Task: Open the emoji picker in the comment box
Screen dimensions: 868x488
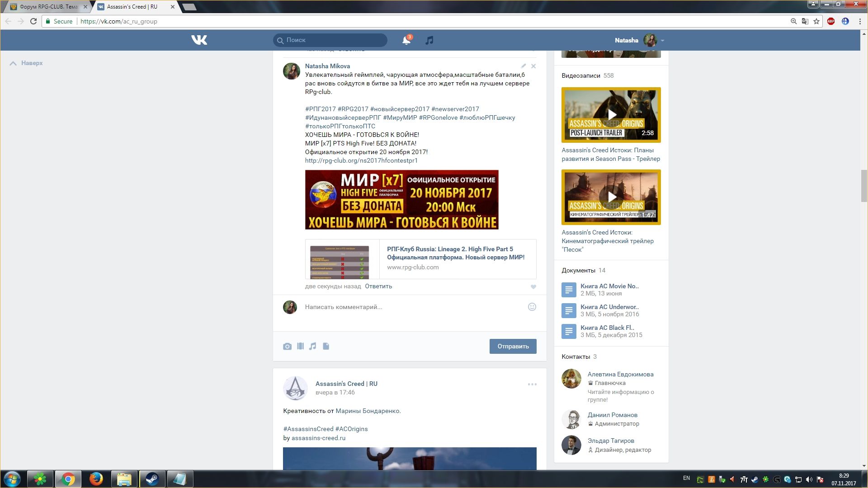Action: pos(532,307)
